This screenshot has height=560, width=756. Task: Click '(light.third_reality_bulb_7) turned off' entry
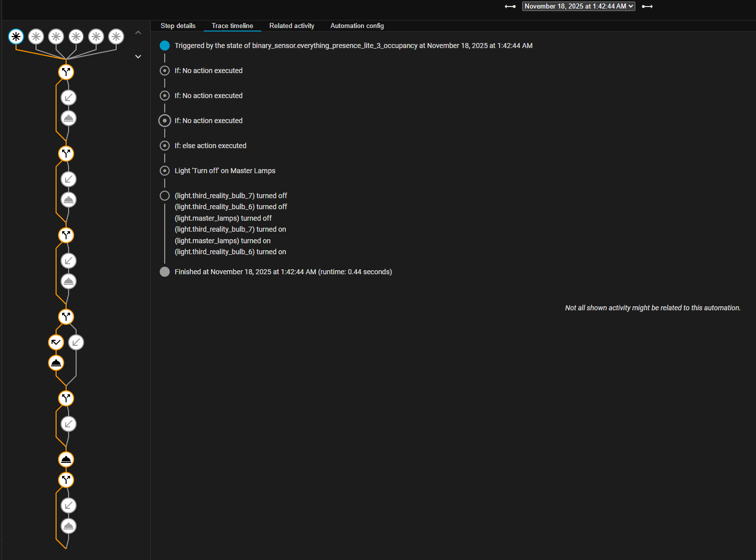tap(231, 196)
